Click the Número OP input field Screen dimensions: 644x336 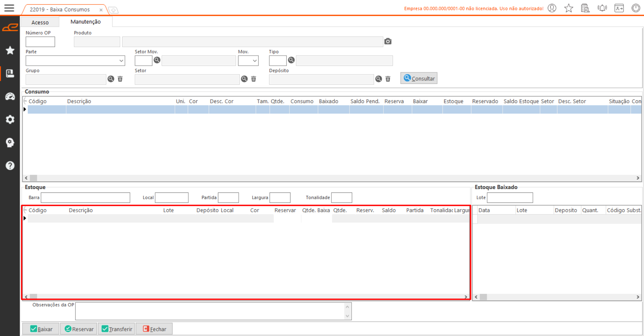coord(40,42)
